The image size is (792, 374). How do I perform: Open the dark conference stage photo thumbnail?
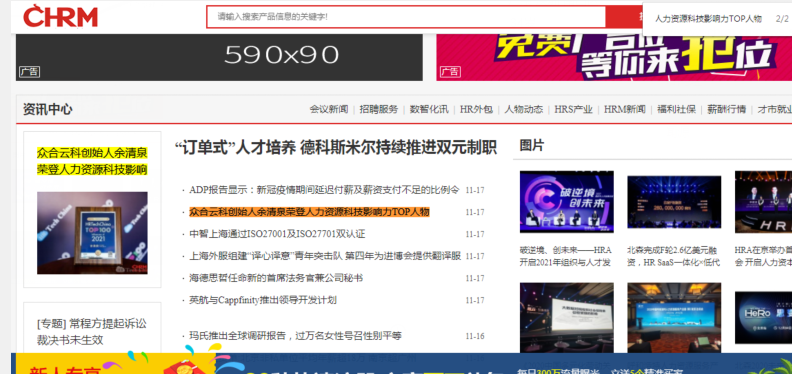click(567, 317)
